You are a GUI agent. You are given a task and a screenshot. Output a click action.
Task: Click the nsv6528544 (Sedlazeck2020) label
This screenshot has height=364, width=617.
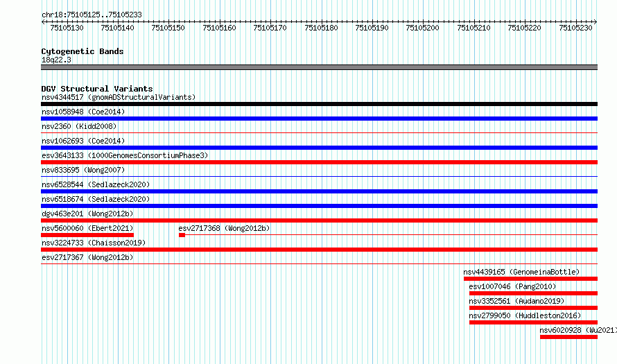(x=96, y=184)
